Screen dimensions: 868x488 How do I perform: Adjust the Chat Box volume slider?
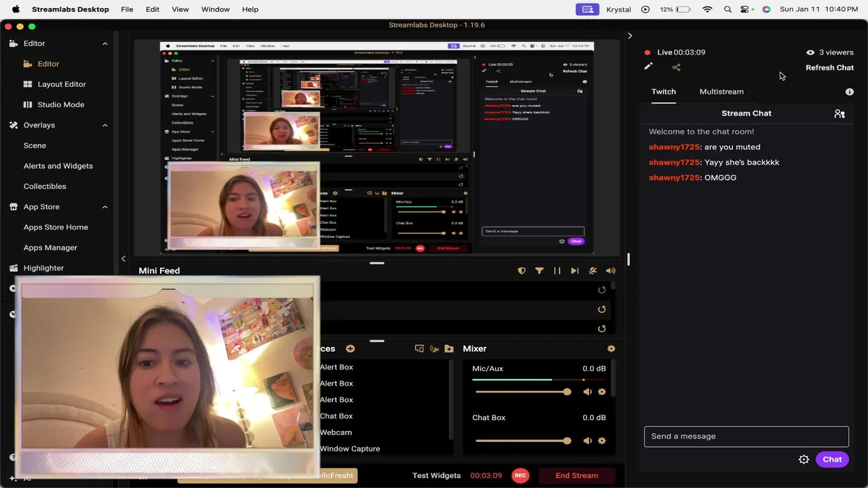coord(523,441)
